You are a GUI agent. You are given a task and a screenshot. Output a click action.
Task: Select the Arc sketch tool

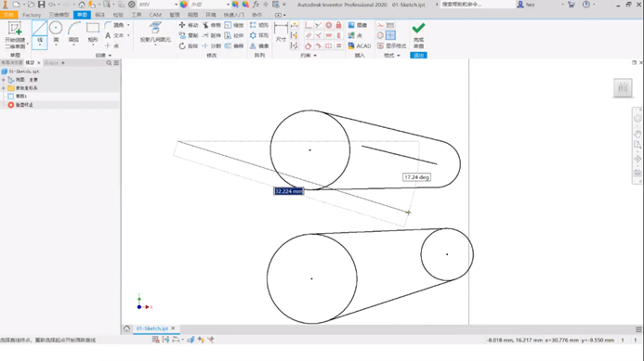[74, 32]
